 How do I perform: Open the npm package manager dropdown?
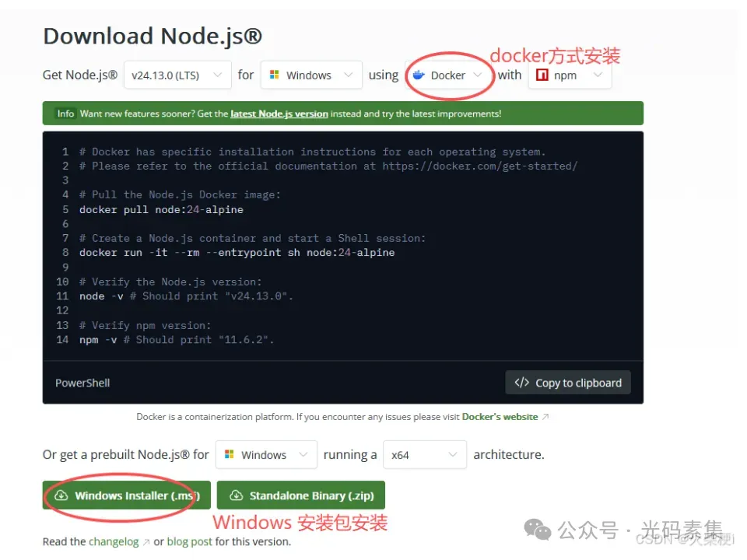570,75
